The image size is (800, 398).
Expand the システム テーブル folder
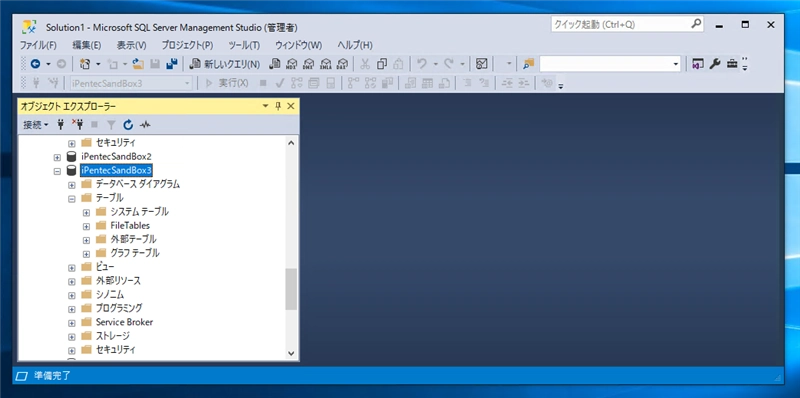pos(86,212)
